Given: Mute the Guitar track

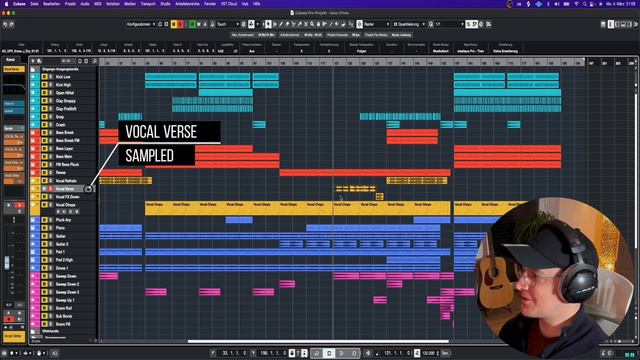Looking at the screenshot, I should tap(44, 236).
